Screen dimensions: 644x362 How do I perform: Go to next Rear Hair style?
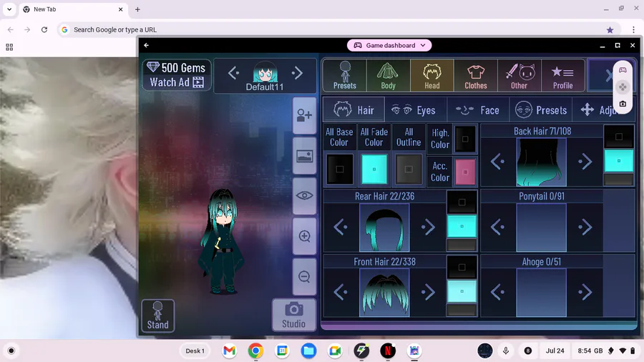coord(428,227)
